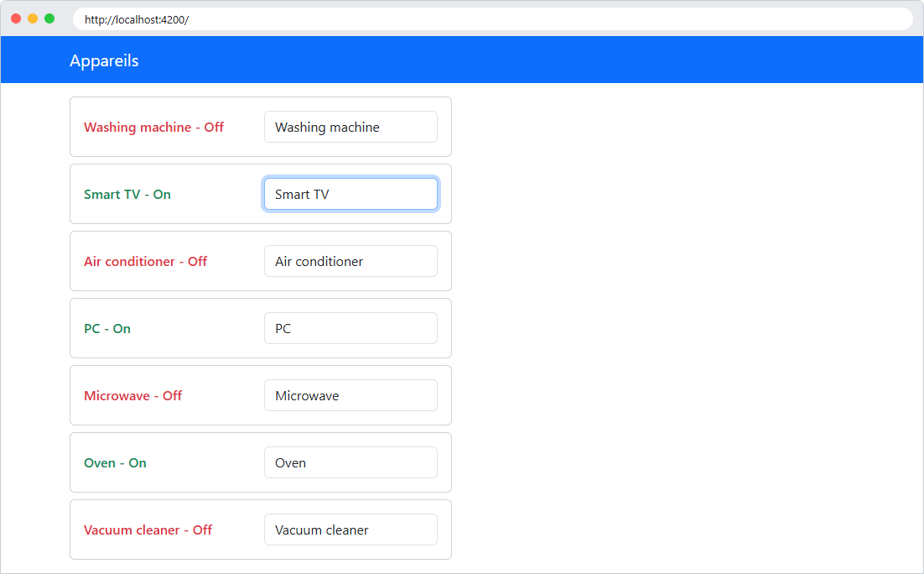Select the Oven text input
924x574 pixels.
pyautogui.click(x=350, y=462)
